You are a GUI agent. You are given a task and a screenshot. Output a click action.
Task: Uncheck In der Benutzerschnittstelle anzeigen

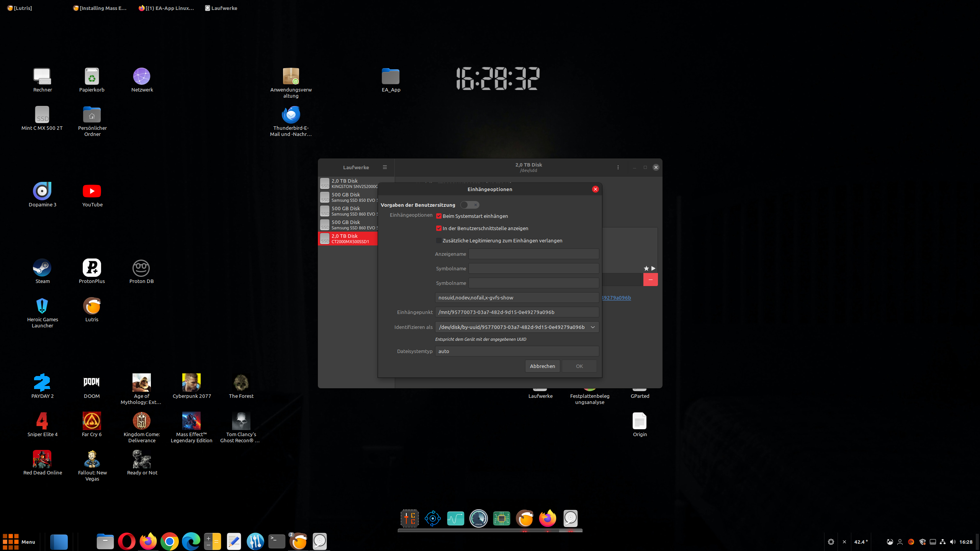click(439, 228)
